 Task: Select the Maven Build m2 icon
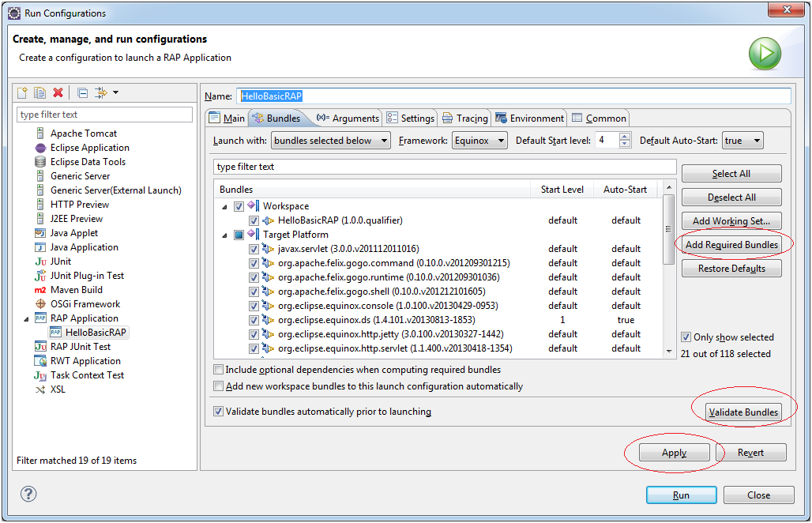[x=40, y=290]
